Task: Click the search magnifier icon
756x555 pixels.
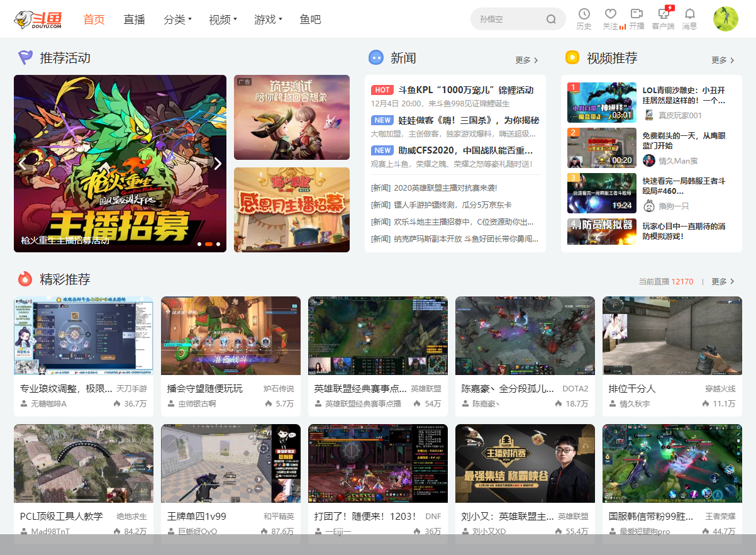Action: coord(552,20)
